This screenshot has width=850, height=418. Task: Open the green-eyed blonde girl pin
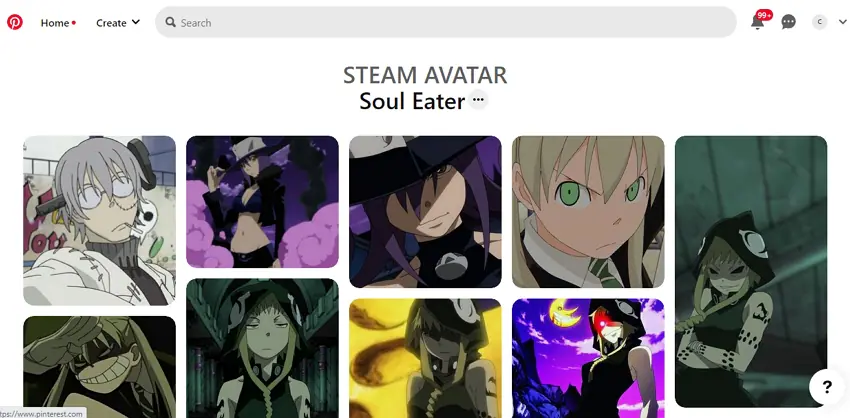click(588, 212)
